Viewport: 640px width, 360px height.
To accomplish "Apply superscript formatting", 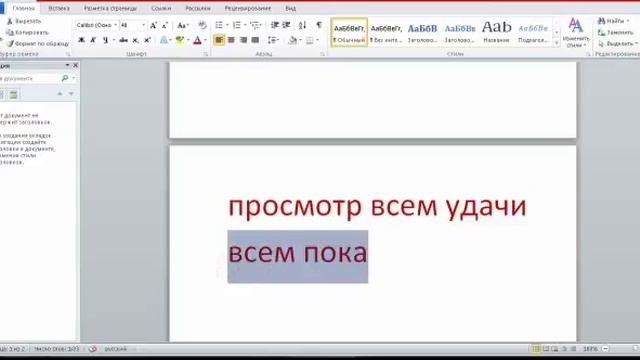I will [147, 40].
